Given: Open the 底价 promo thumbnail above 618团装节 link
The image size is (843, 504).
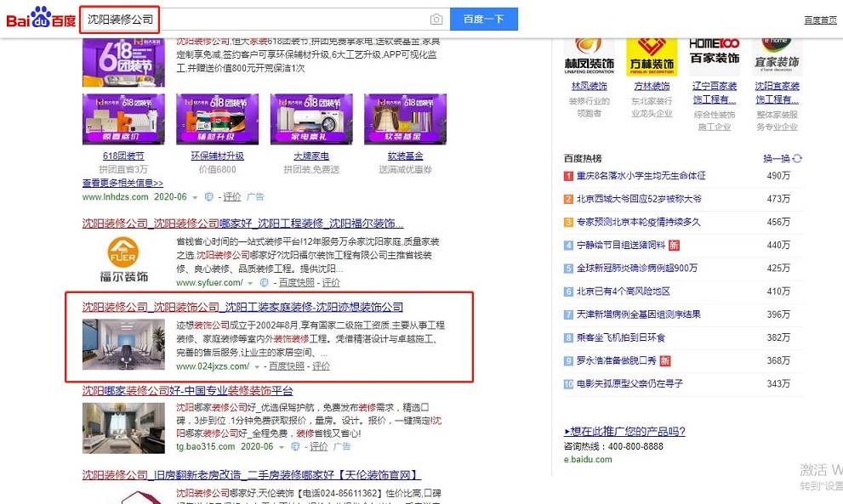Looking at the screenshot, I should click(123, 119).
